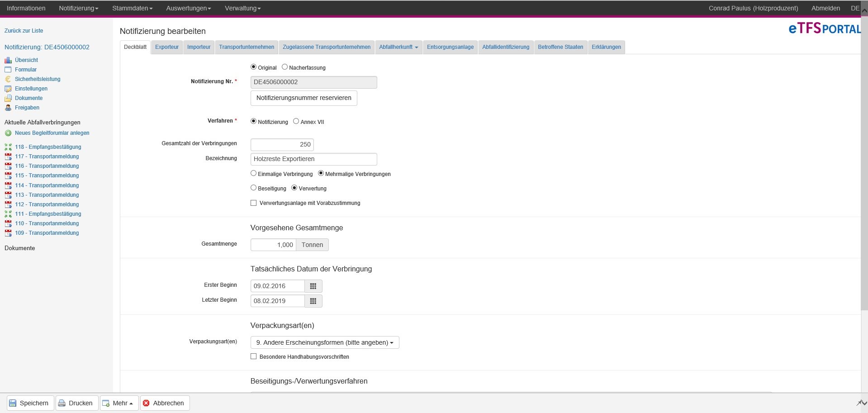Open the Stammdaten menu
Screen dimensions: 868x413
point(132,8)
